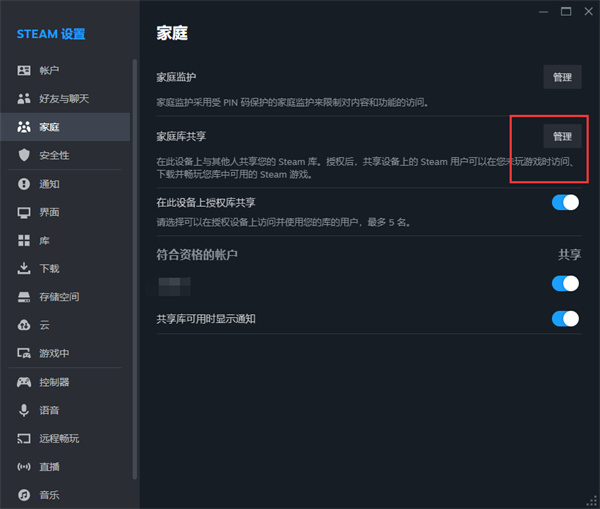Open the 好友与聊天 settings section
The width and height of the screenshot is (600, 509).
coord(65,99)
